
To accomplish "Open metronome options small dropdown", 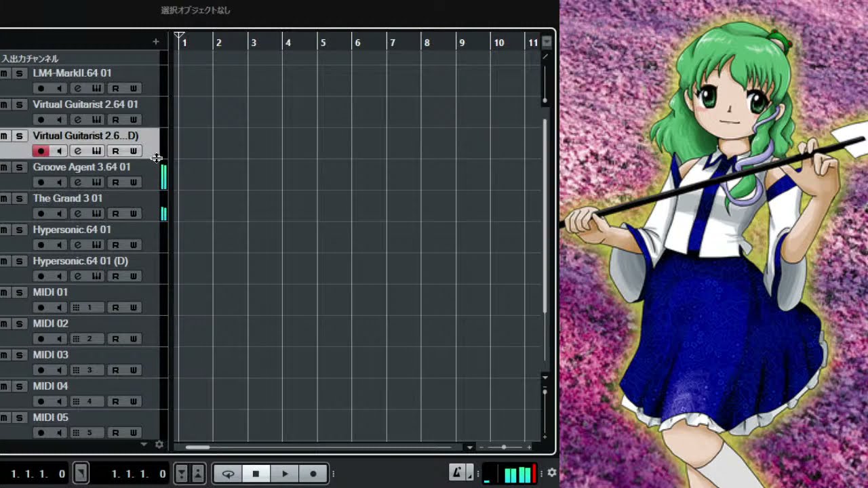I will 469,474.
